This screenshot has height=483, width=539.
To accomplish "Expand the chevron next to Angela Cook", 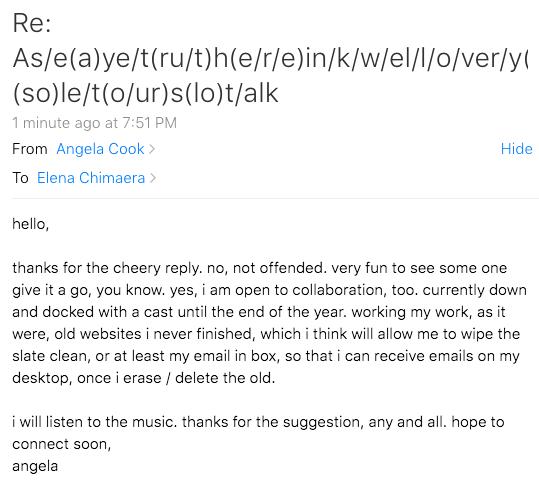I will click(x=152, y=149).
